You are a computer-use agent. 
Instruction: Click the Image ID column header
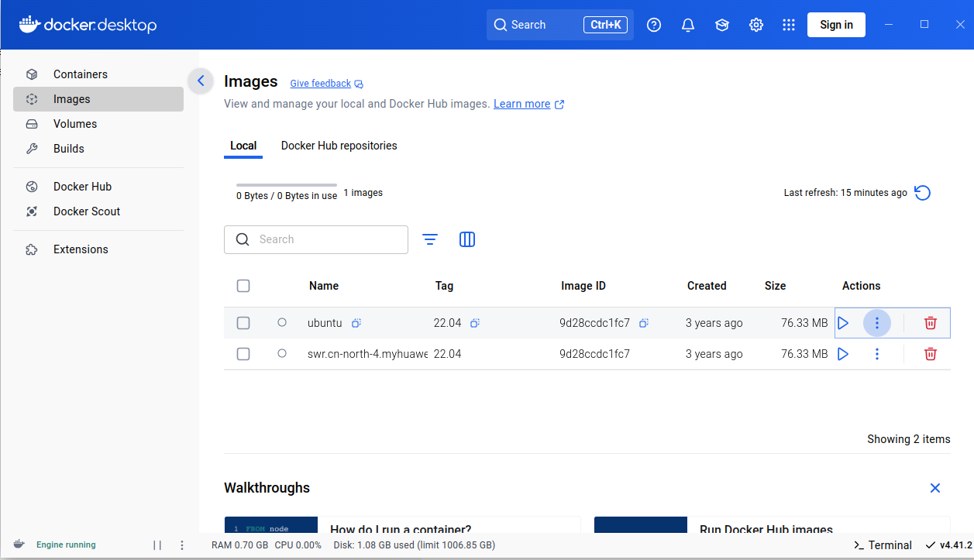583,286
